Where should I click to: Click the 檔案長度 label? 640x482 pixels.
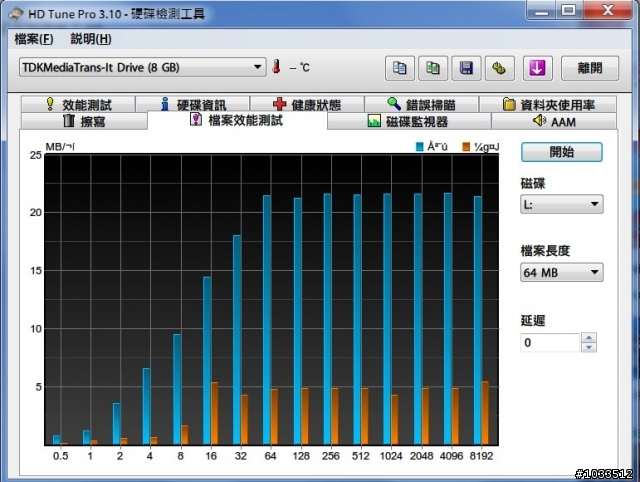coord(545,251)
